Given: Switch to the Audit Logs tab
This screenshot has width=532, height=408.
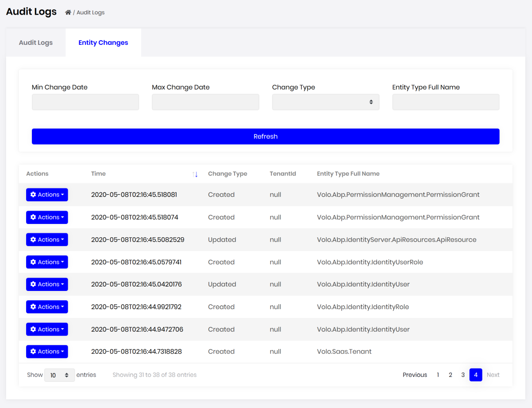Looking at the screenshot, I should click(x=35, y=42).
